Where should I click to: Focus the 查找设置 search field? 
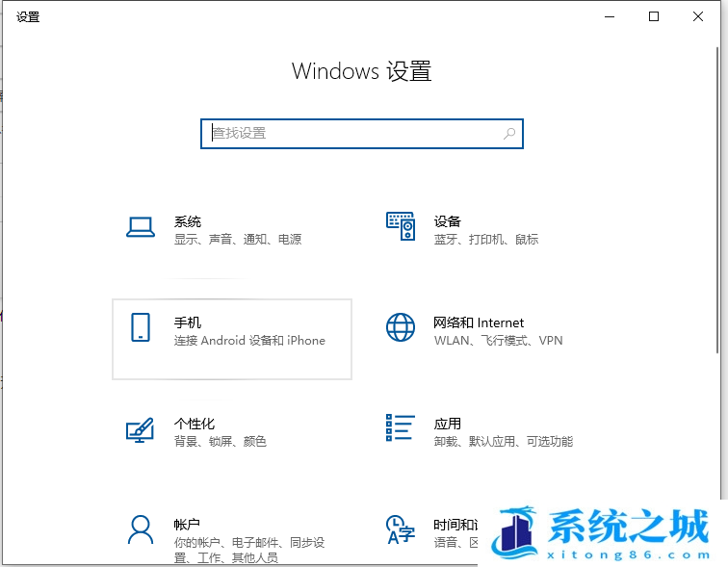(x=351, y=134)
